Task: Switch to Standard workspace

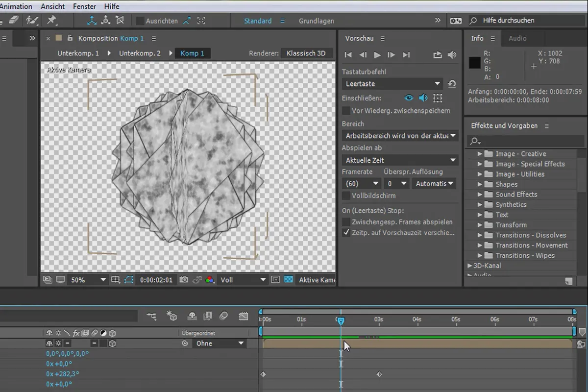Action: pos(258,21)
